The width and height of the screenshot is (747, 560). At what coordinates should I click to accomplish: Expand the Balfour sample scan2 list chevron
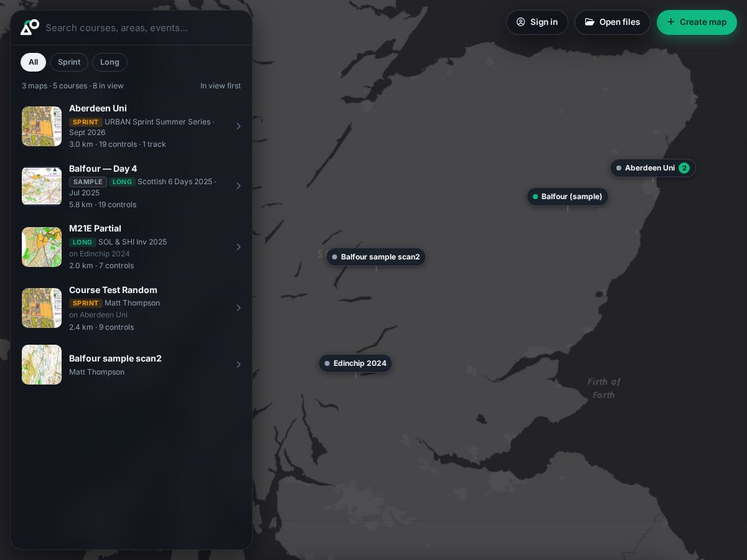click(238, 365)
